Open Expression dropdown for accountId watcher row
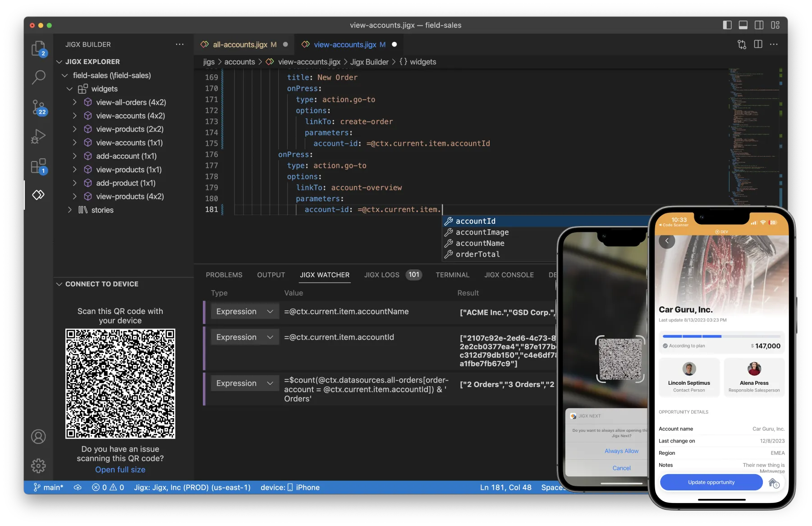This screenshot has height=526, width=812. (x=244, y=337)
